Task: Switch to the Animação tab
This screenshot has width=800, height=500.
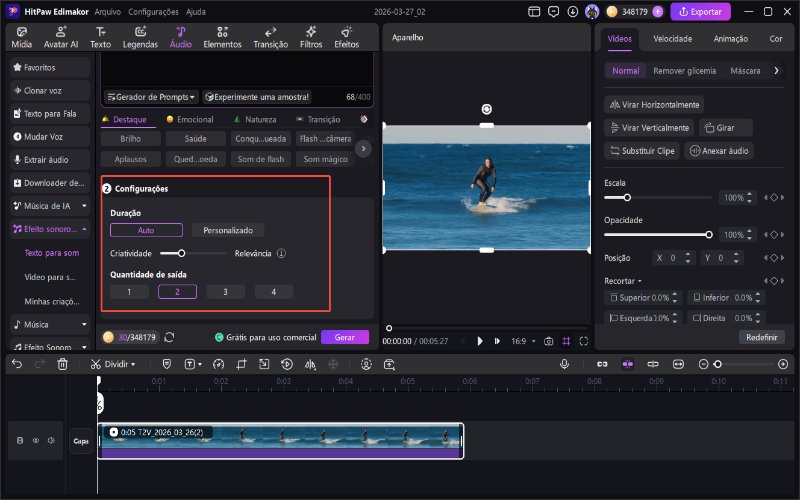Action: [x=730, y=38]
